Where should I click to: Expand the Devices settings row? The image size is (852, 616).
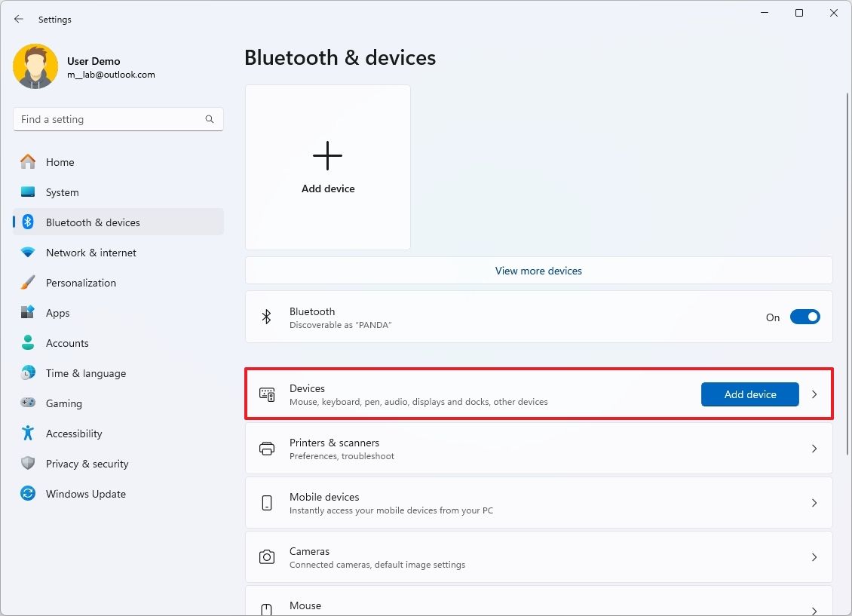(814, 394)
